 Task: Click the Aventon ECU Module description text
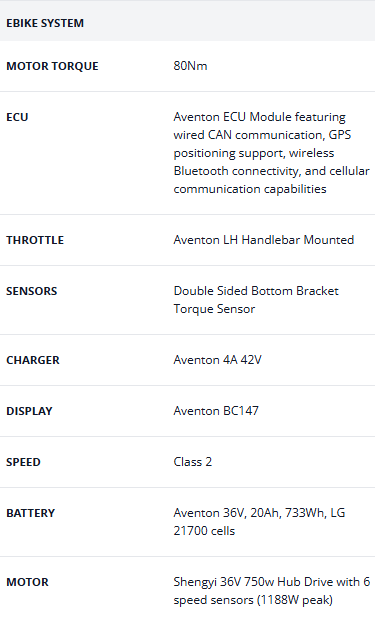271,153
